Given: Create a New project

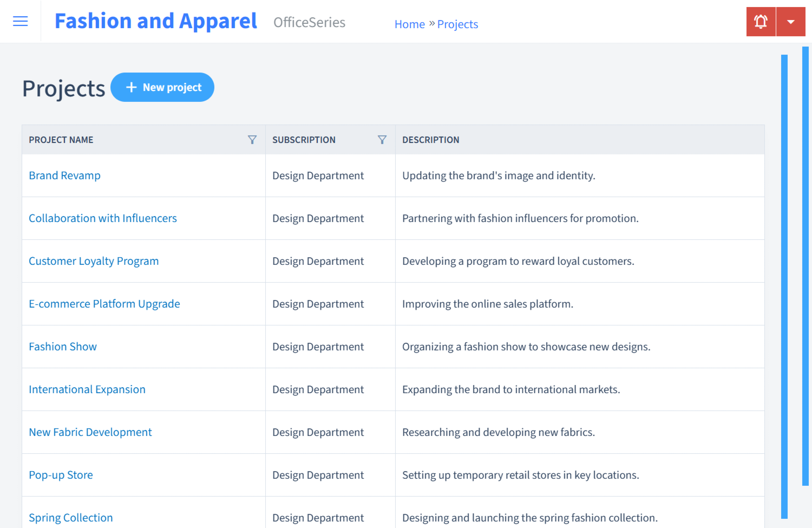Looking at the screenshot, I should point(162,87).
